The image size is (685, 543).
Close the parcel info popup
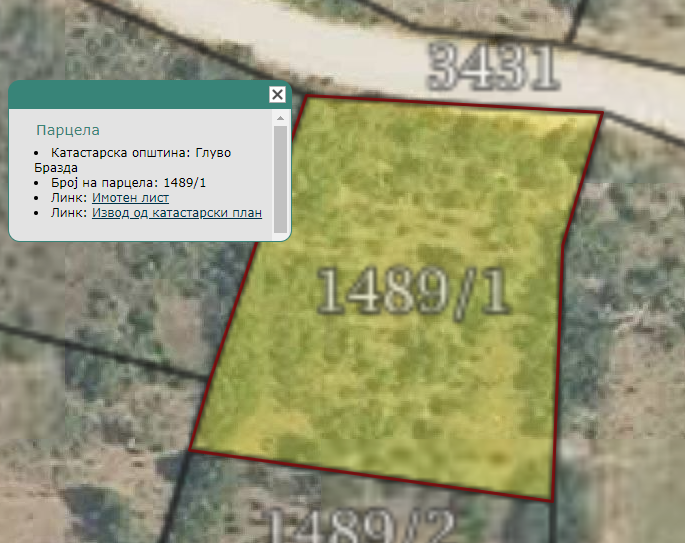[277, 94]
